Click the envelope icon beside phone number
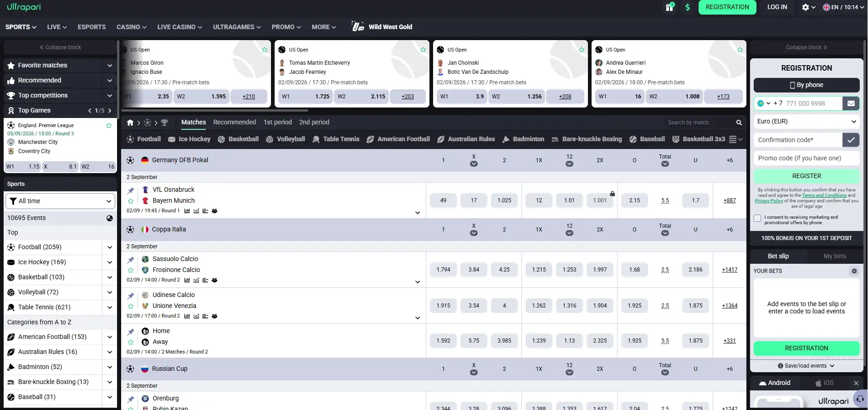868x410 pixels. point(851,103)
